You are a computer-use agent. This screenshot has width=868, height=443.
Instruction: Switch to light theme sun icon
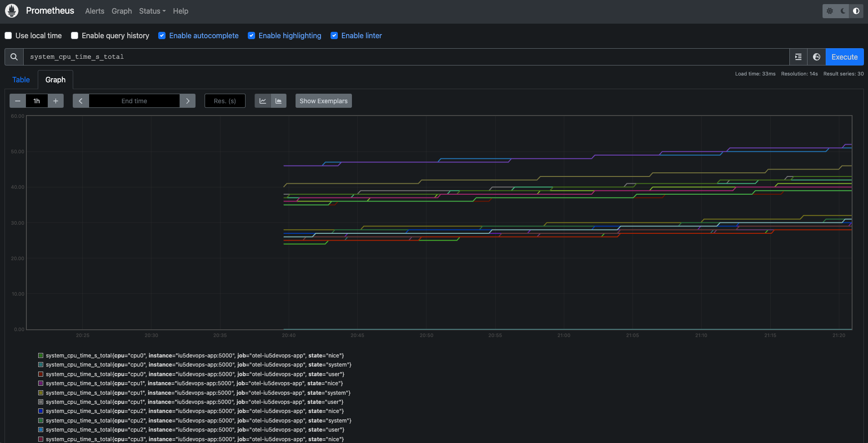[x=830, y=11]
